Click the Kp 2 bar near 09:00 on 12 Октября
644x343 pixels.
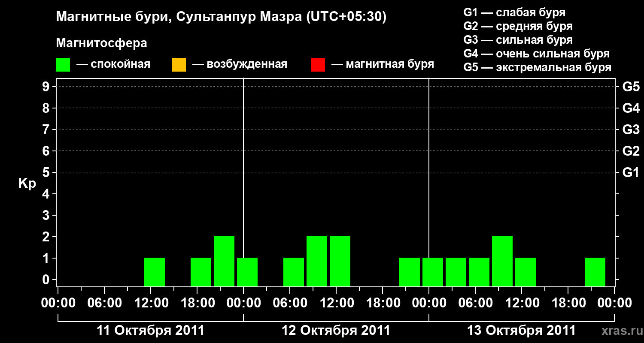click(x=317, y=261)
